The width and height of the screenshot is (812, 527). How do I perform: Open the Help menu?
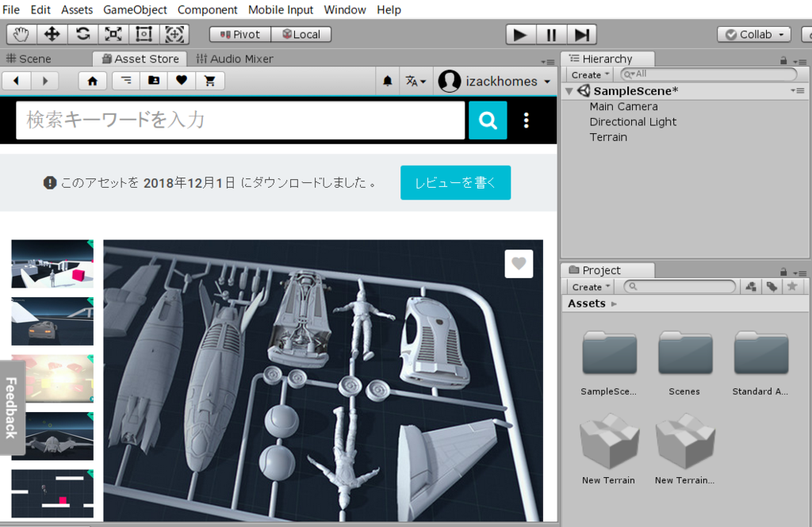389,10
